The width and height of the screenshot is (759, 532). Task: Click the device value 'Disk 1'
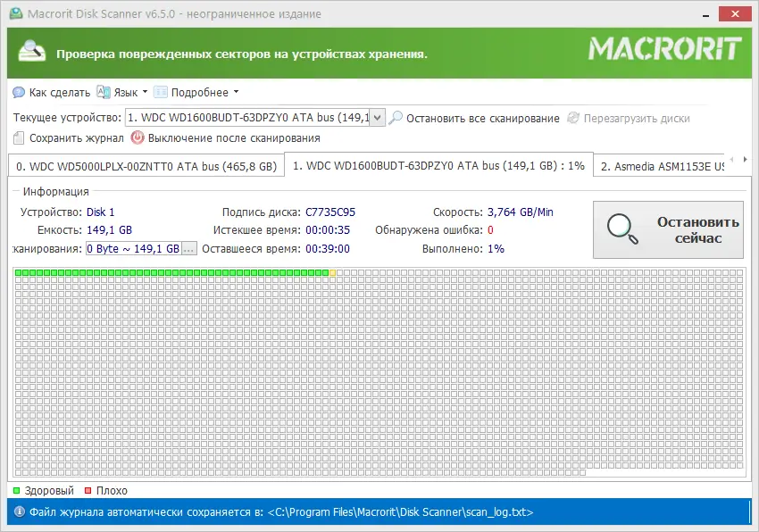[101, 212]
